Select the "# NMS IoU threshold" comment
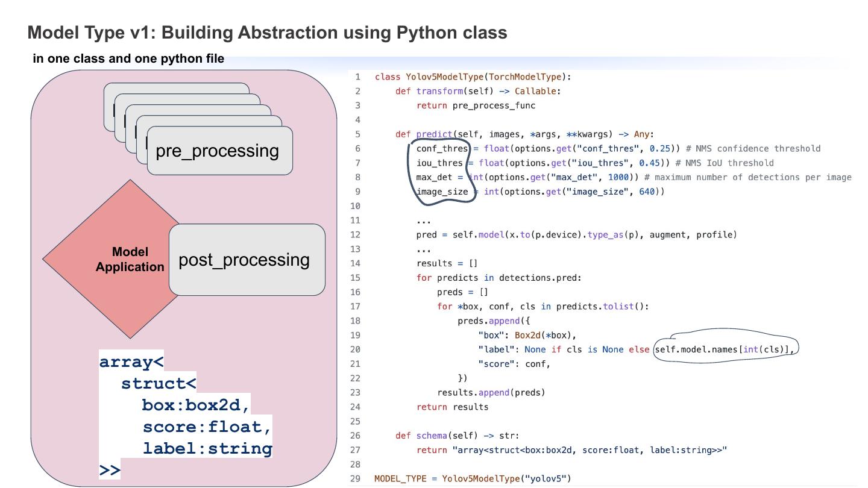Screen dimensions: 868x488 (x=725, y=163)
